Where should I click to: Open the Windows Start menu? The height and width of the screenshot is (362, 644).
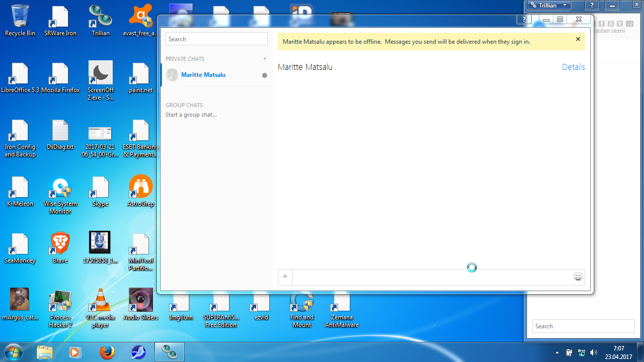[x=13, y=352]
